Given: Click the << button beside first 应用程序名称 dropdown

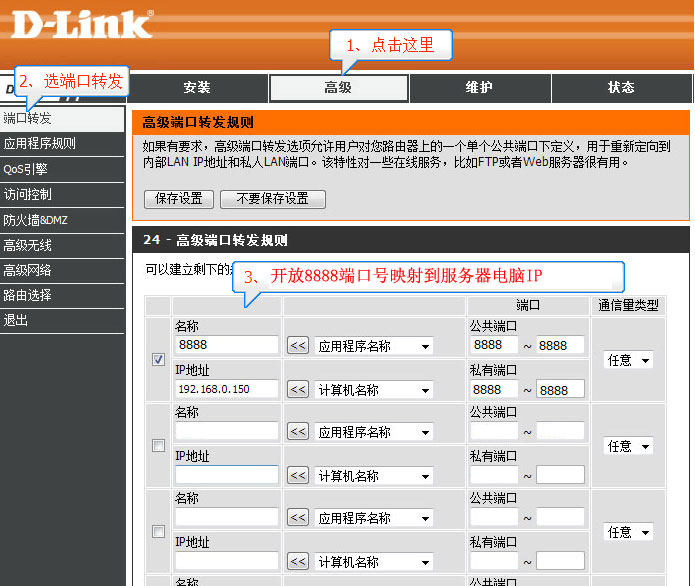Looking at the screenshot, I should tap(298, 346).
